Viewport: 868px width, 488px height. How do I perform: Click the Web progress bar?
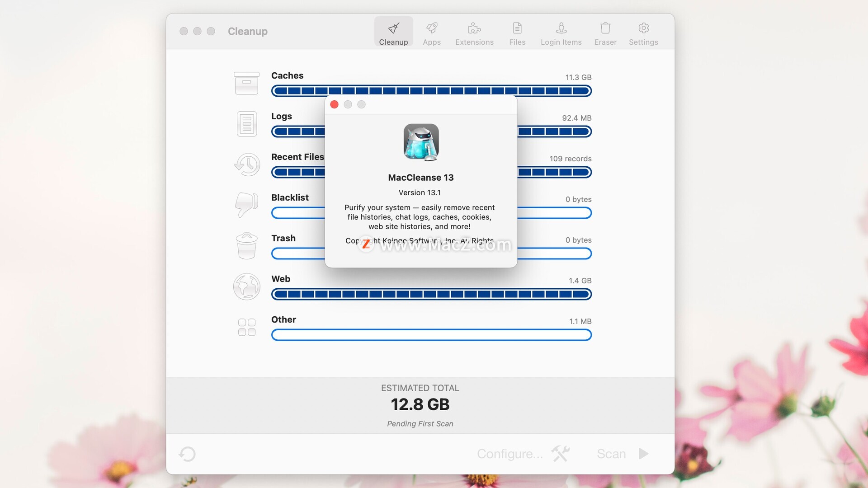[x=431, y=294]
